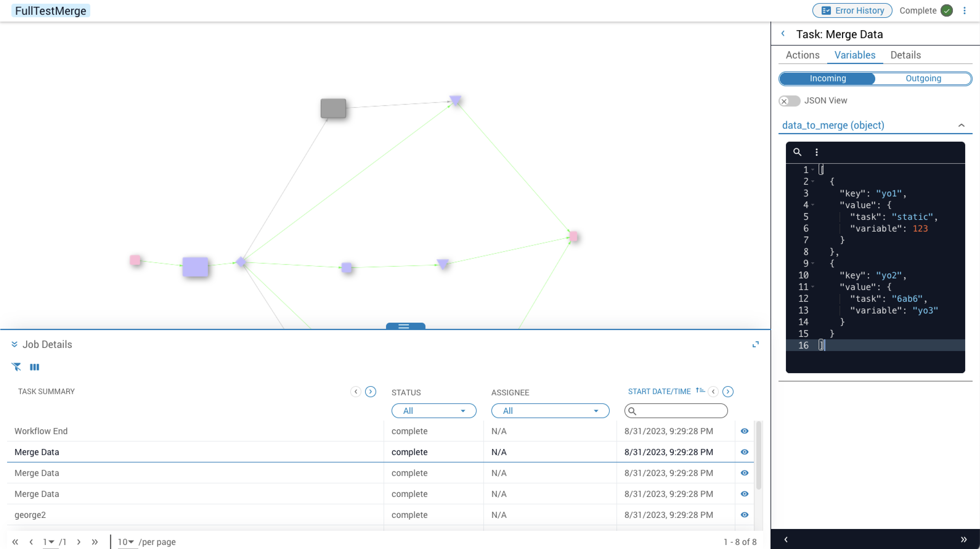Screen dimensions: 980x549
Task: Open the Status filter dropdown
Action: [x=434, y=411]
